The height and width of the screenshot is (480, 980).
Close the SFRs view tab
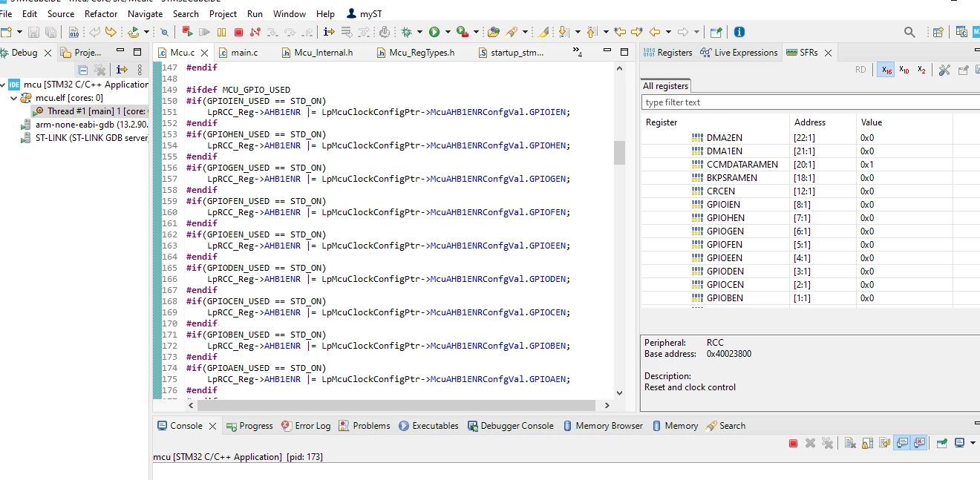pos(828,53)
